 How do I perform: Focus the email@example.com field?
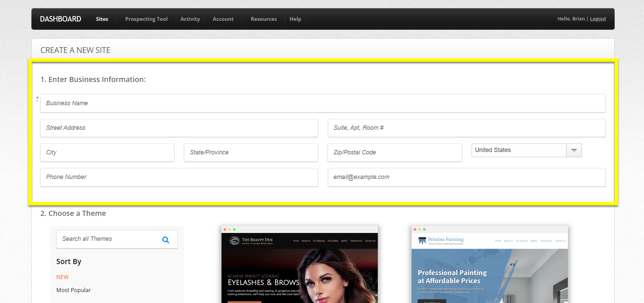pos(467,177)
